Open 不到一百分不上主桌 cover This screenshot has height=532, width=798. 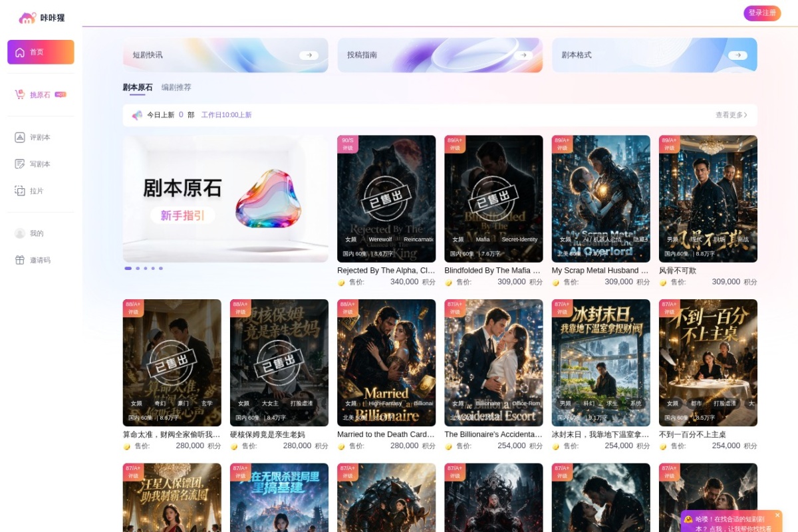click(708, 362)
